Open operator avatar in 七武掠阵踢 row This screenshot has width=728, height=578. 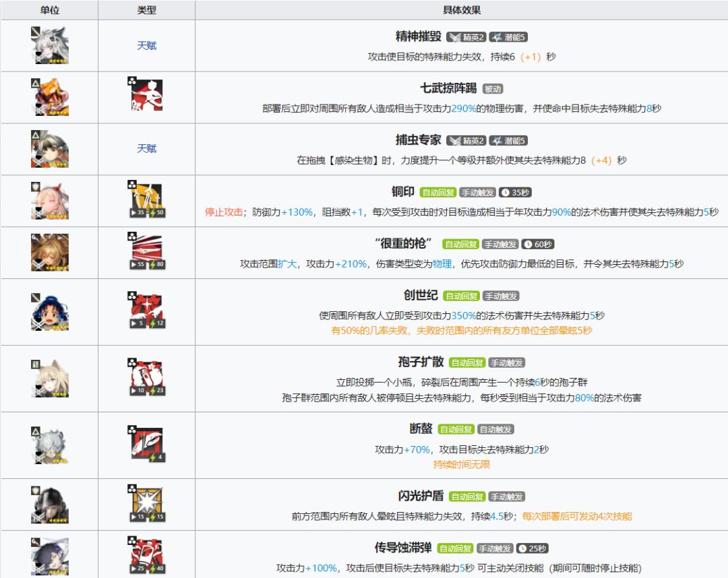[50, 97]
